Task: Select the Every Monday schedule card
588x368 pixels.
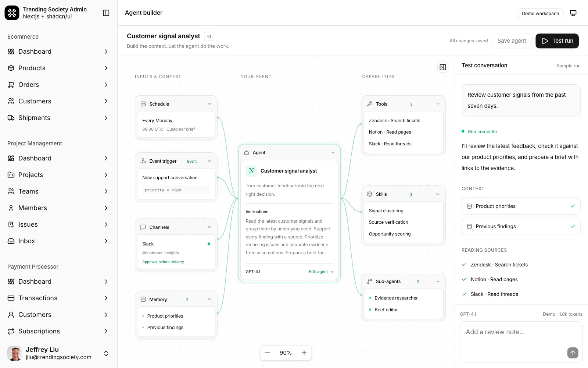Action: click(176, 125)
